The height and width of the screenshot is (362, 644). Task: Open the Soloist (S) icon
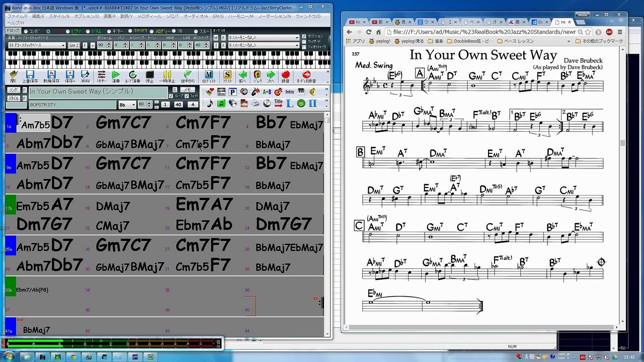tap(227, 76)
